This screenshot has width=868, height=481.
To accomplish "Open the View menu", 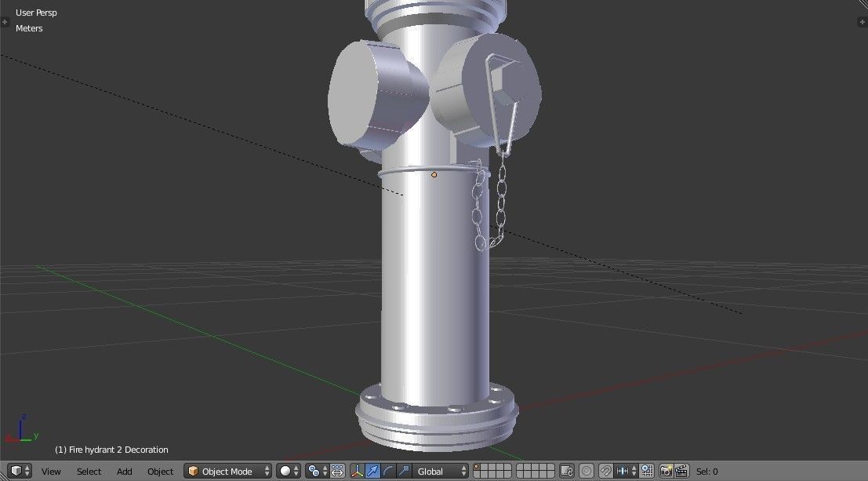I will pyautogui.click(x=51, y=472).
